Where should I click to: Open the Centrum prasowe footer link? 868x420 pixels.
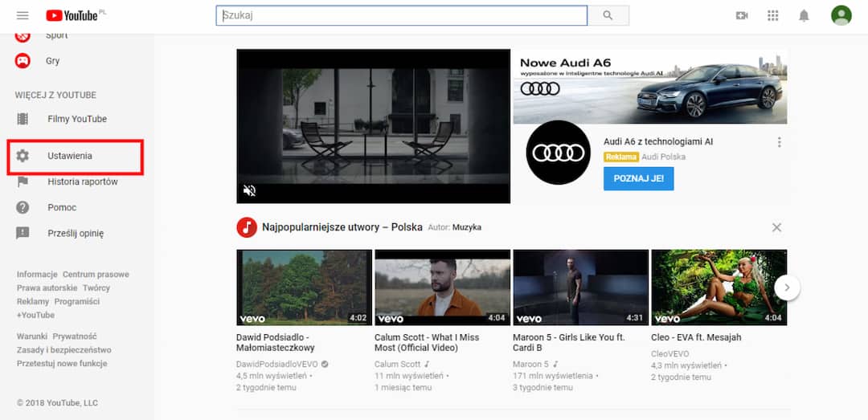point(96,275)
